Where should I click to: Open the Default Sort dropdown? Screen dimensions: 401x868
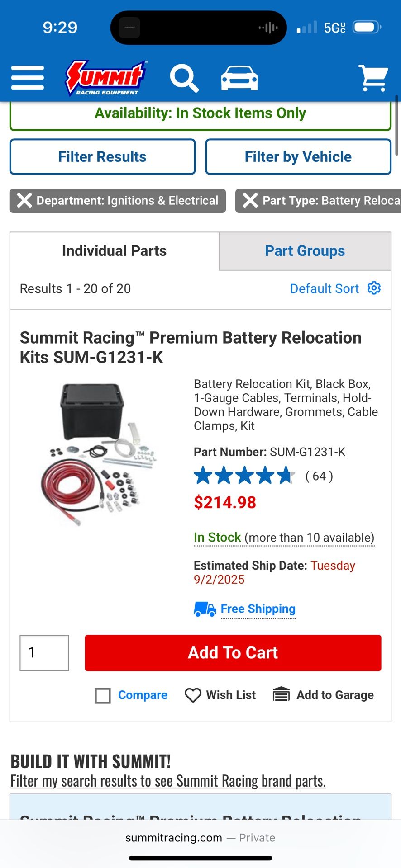click(x=324, y=288)
